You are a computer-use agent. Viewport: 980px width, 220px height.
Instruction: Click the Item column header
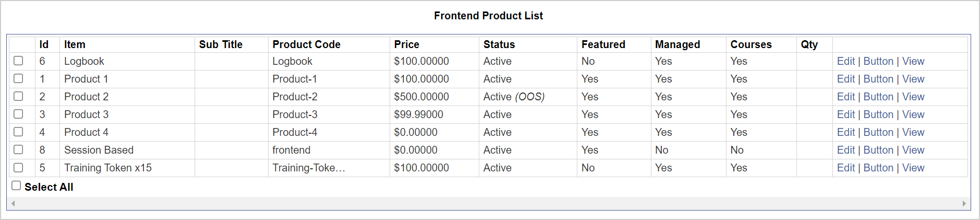(x=75, y=44)
